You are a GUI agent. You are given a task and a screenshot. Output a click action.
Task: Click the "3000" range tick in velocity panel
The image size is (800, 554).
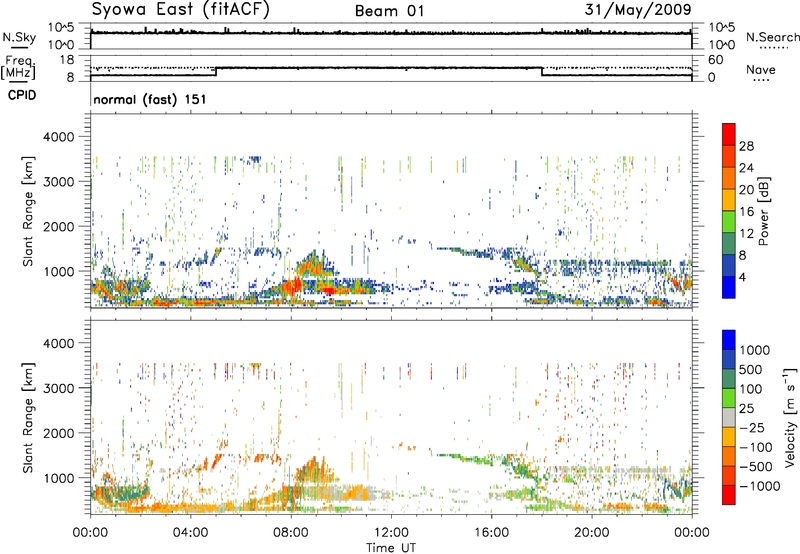(x=59, y=388)
